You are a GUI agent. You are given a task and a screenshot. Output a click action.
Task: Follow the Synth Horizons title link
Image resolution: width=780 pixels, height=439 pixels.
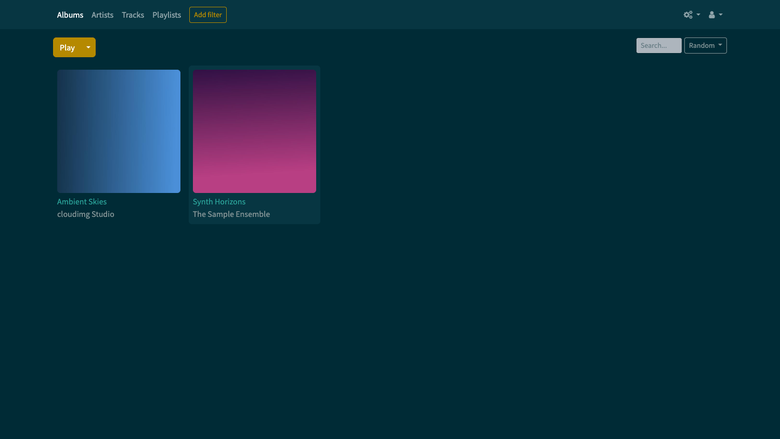tap(219, 201)
